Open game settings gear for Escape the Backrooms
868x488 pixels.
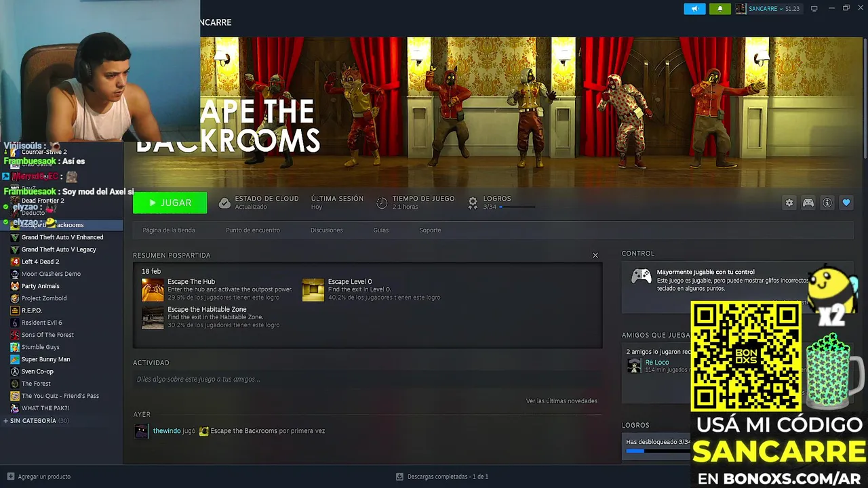click(789, 203)
